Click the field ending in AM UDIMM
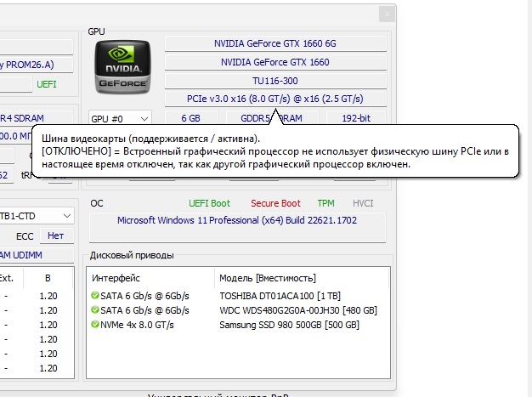532x397 pixels. (37, 255)
